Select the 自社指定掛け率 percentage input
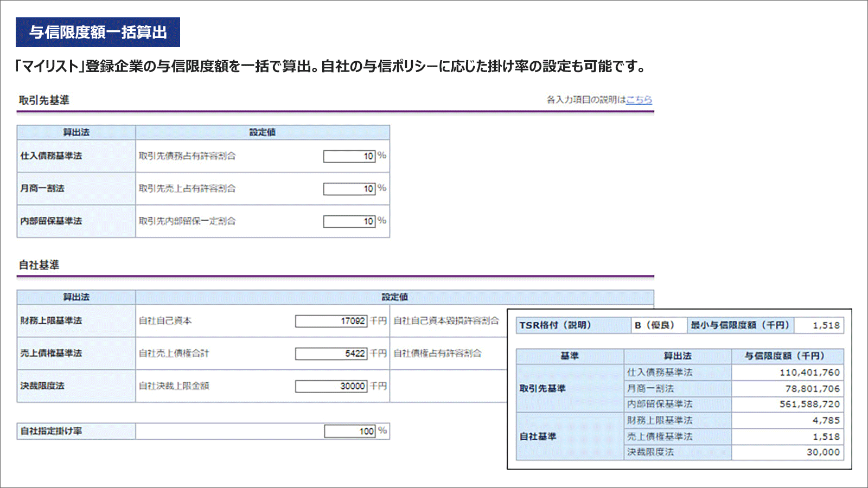Image resolution: width=868 pixels, height=488 pixels. tap(350, 431)
